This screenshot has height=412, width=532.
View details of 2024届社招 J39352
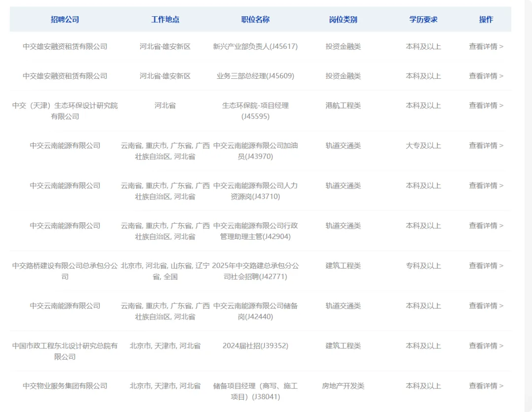point(486,346)
